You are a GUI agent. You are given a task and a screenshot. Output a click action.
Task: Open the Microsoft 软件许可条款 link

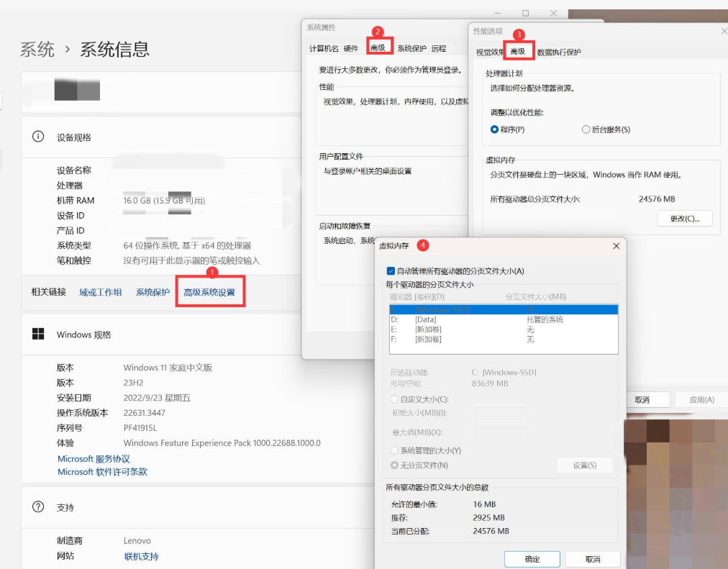(x=102, y=472)
